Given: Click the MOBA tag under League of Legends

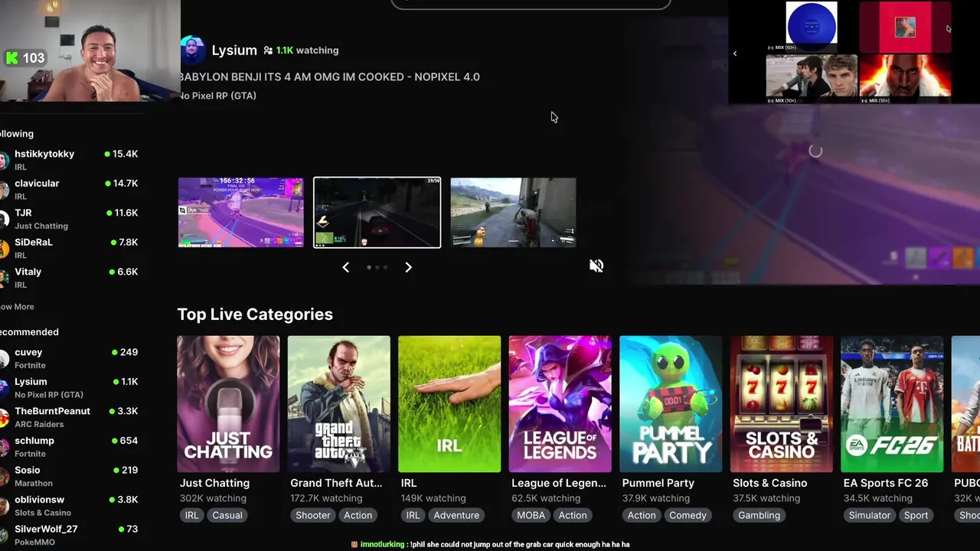Looking at the screenshot, I should pos(531,515).
